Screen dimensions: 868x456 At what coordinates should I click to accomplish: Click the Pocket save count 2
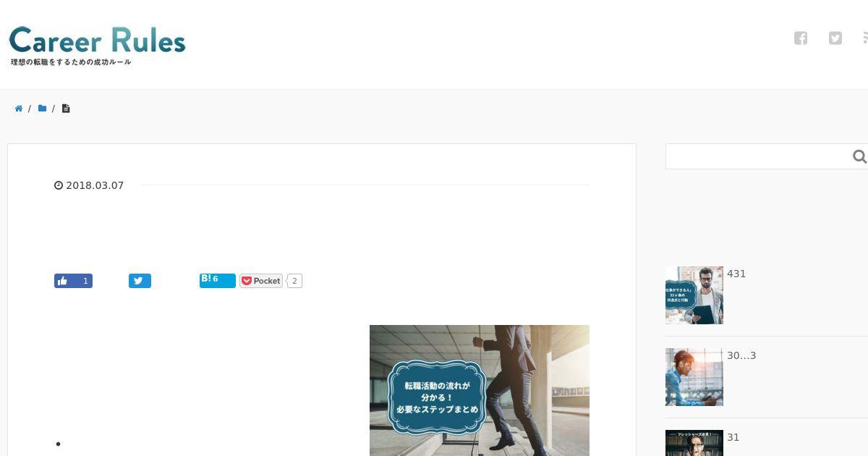(294, 281)
